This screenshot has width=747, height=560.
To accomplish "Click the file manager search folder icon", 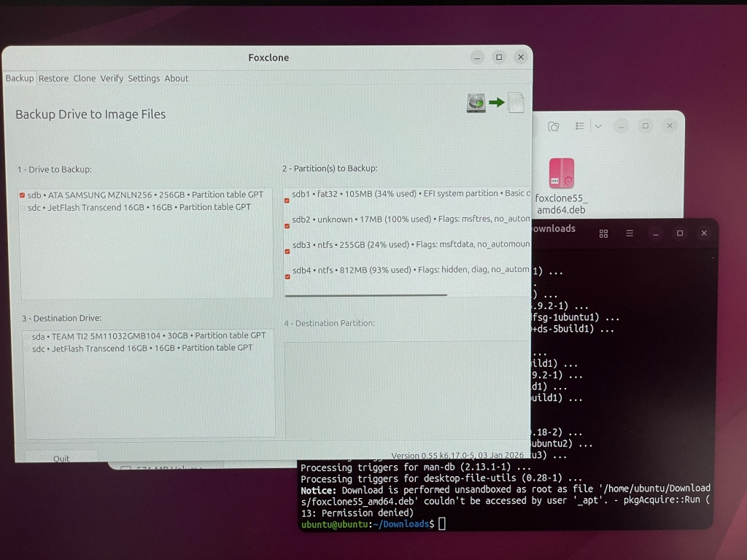I will click(554, 126).
